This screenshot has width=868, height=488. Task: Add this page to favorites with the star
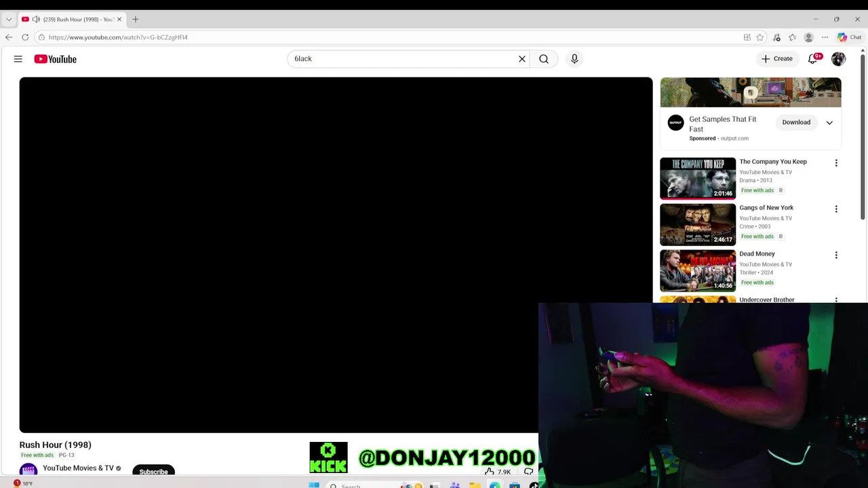click(x=760, y=37)
